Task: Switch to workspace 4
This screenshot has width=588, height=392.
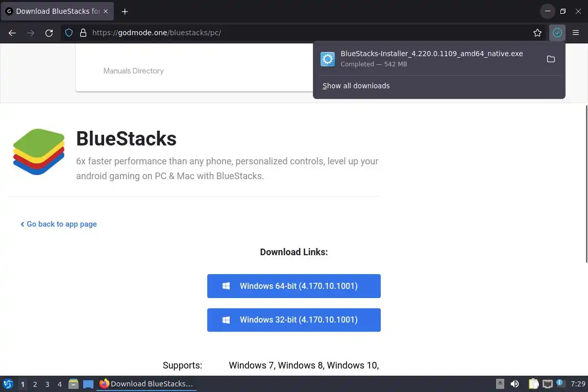Action: (60, 384)
